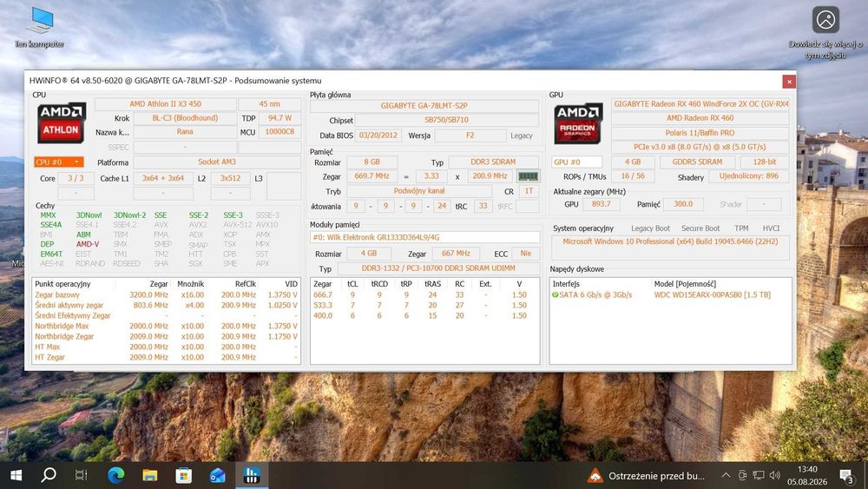Click the network tray icon

pos(759,475)
